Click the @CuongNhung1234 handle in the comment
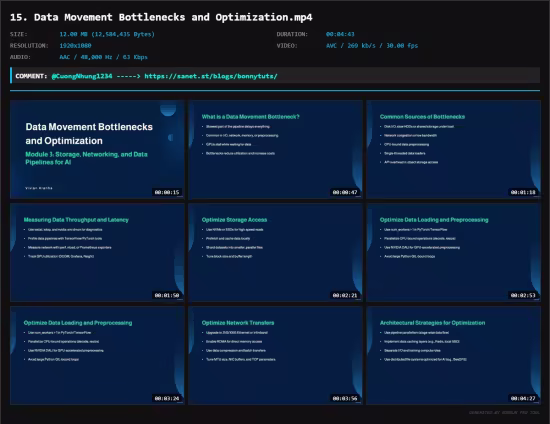The width and height of the screenshot is (550, 424). pos(82,76)
